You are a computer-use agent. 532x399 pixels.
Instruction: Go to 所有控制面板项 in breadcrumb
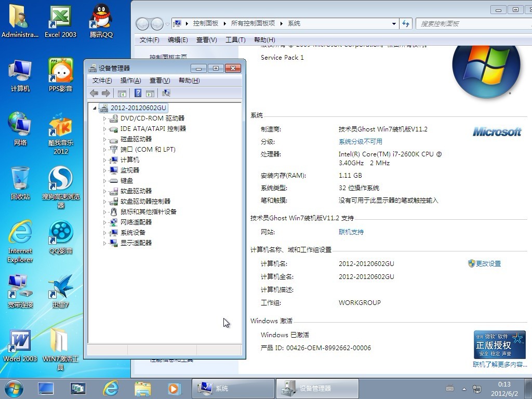point(253,23)
